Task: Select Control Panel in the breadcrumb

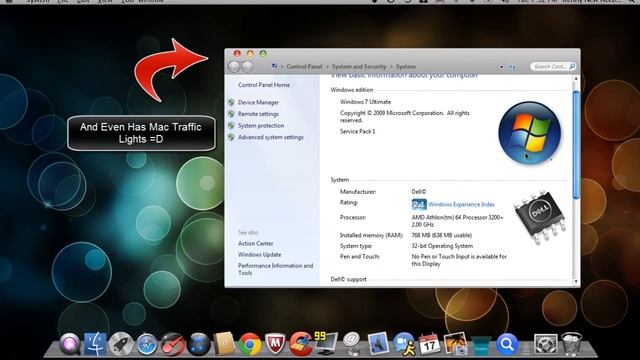Action: pos(304,67)
